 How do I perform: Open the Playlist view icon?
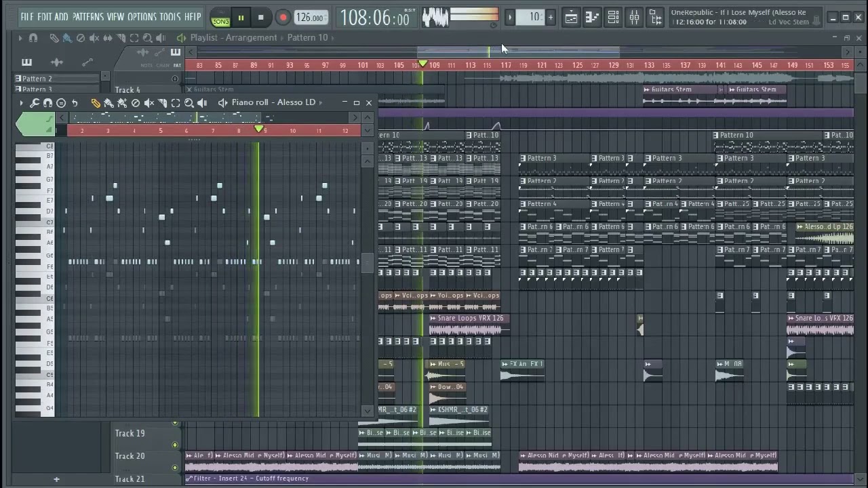pyautogui.click(x=571, y=18)
